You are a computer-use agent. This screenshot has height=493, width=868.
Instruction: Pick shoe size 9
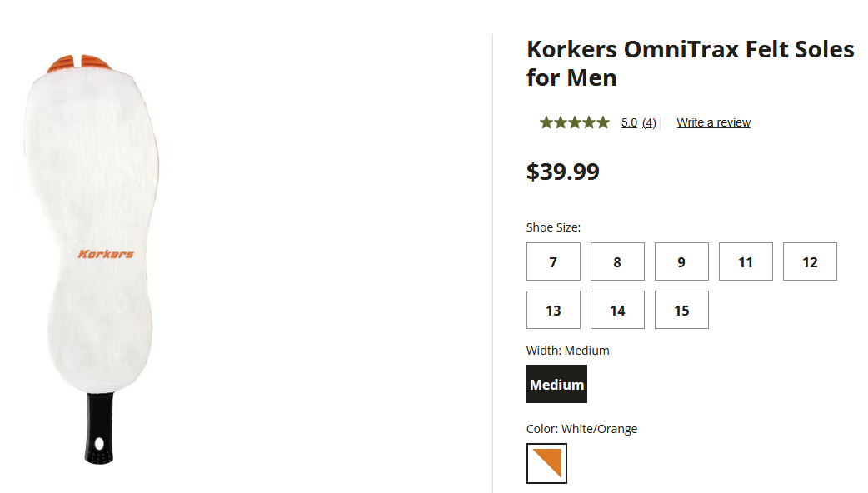point(681,261)
